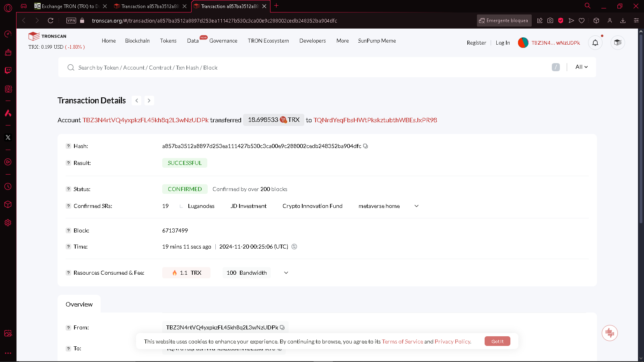Take a snapshot with the camera icon
Screen dimensions: 644x362
(x=550, y=21)
